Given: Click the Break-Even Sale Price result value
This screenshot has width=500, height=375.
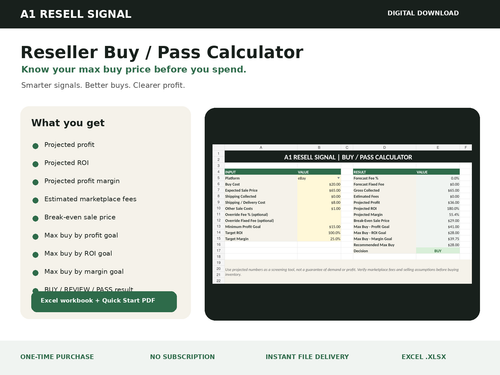Looking at the screenshot, I should coord(438,221).
